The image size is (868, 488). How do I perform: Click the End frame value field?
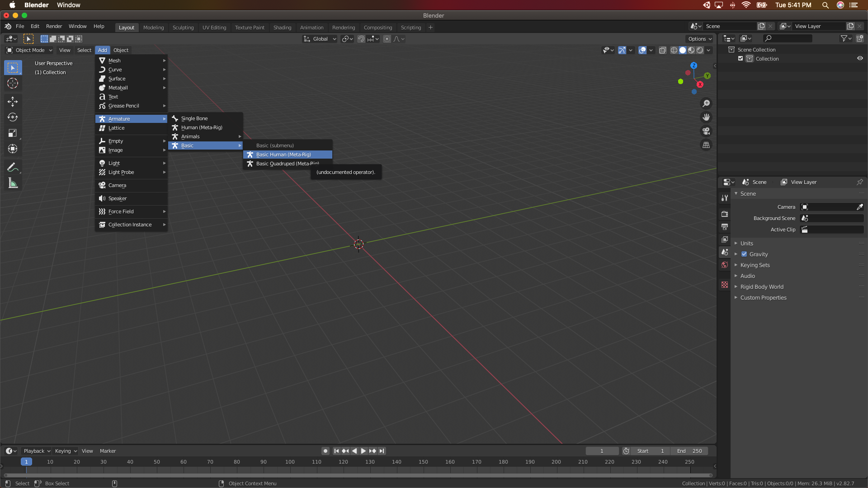pyautogui.click(x=689, y=451)
